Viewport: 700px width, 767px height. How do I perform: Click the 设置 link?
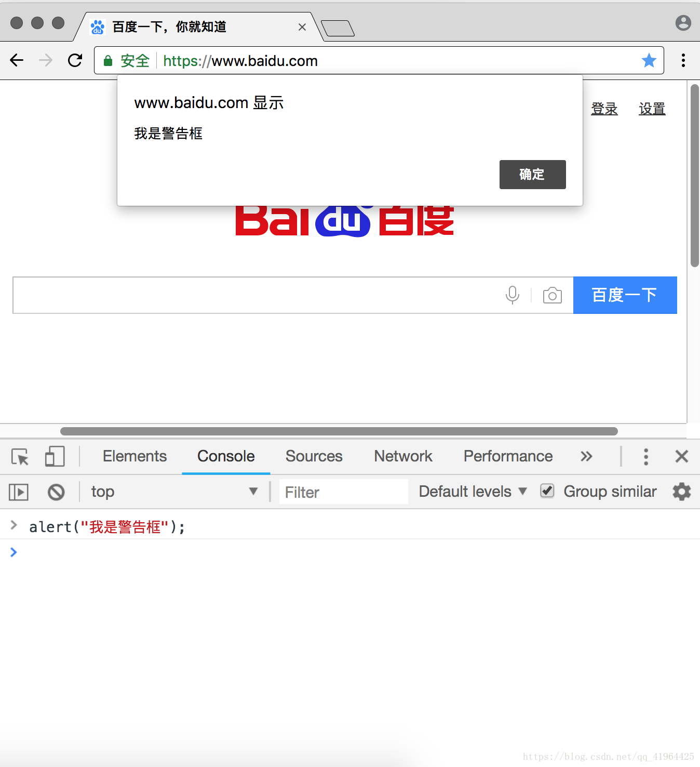tap(652, 109)
